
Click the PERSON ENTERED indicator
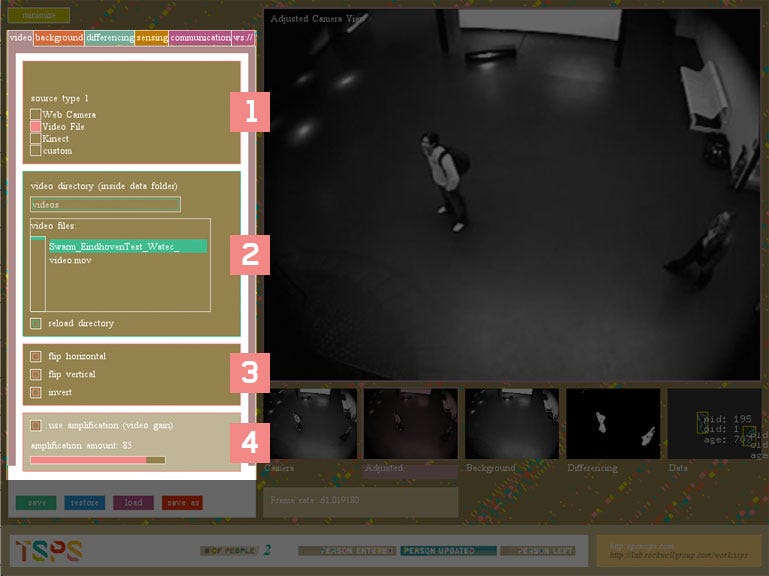(x=347, y=551)
